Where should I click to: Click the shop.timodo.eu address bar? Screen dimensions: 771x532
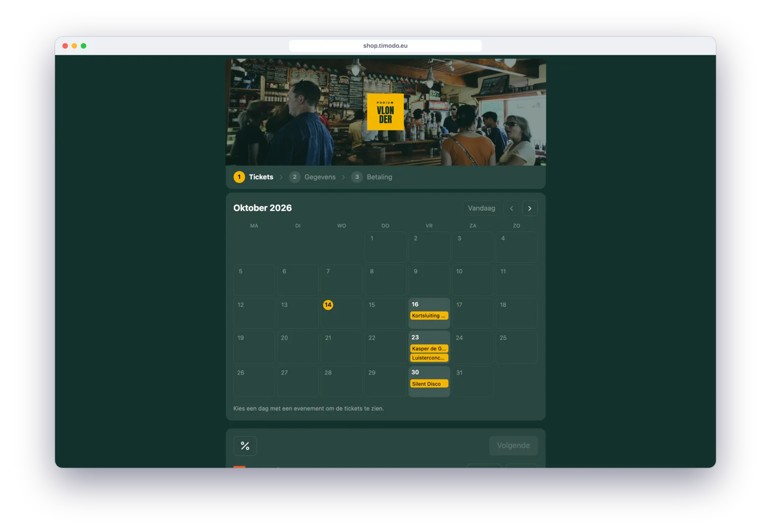pyautogui.click(x=385, y=46)
